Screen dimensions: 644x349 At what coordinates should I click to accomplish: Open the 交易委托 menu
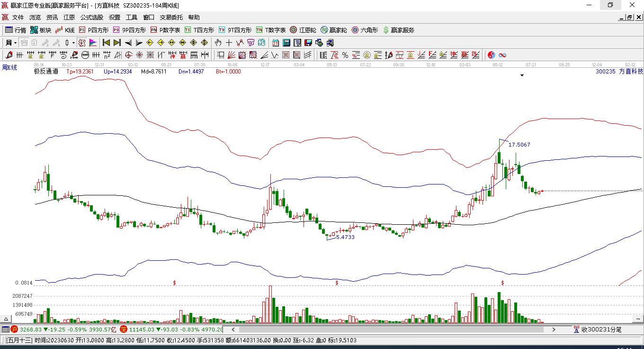tap(171, 18)
